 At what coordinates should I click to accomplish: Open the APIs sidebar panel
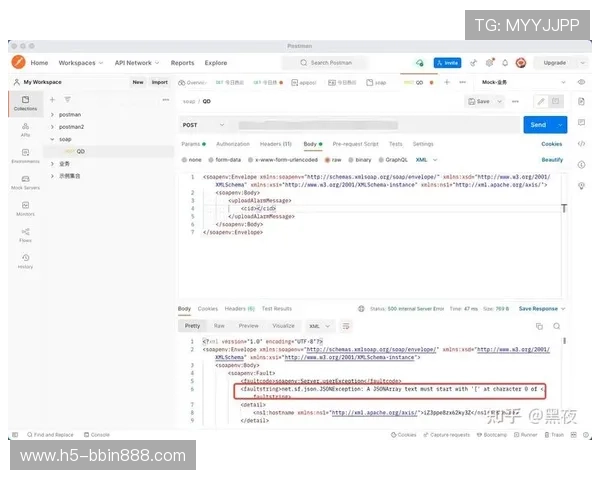[25, 129]
